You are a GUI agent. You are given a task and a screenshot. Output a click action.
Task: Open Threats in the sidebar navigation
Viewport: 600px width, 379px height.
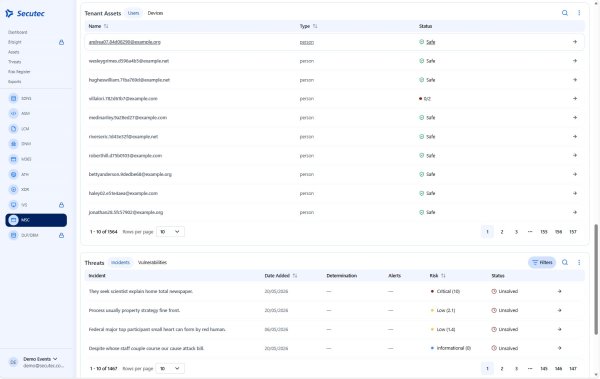click(x=15, y=62)
